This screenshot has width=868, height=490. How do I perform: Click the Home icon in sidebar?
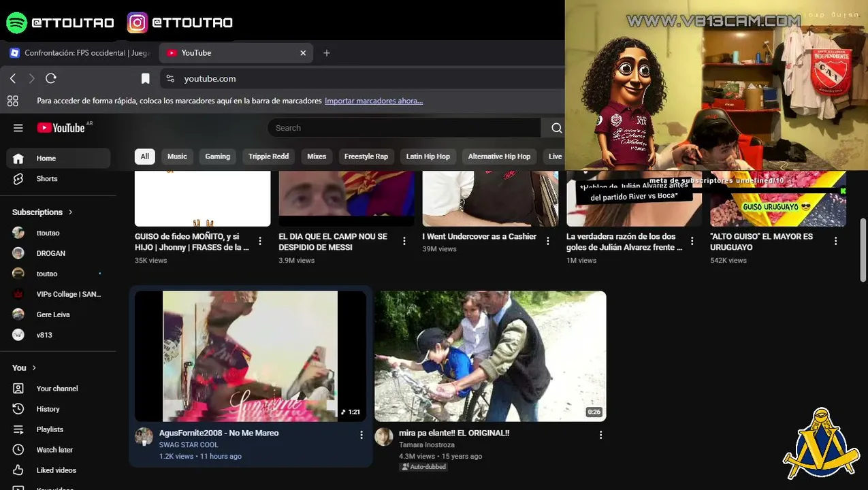[18, 159]
